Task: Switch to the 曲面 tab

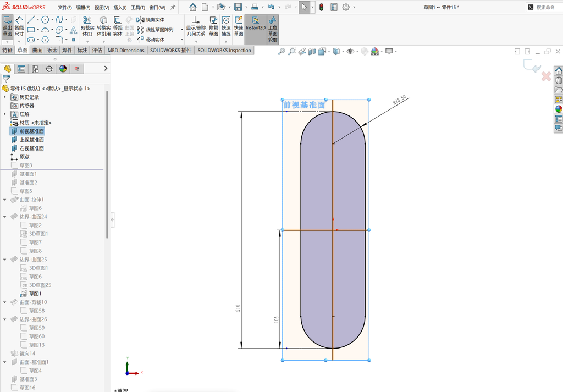Action: 37,50
